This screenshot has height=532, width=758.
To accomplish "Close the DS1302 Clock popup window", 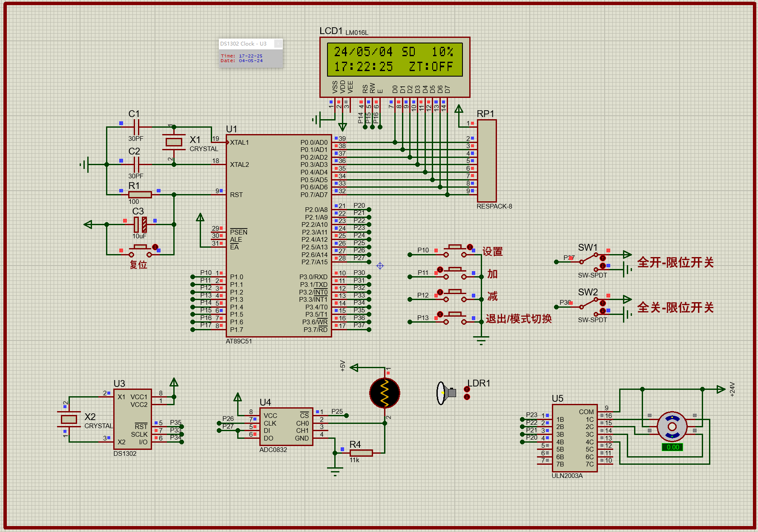I will click(278, 43).
